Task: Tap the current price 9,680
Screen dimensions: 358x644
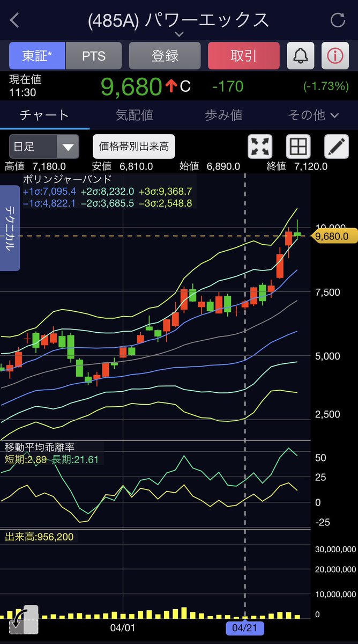Action: click(131, 86)
